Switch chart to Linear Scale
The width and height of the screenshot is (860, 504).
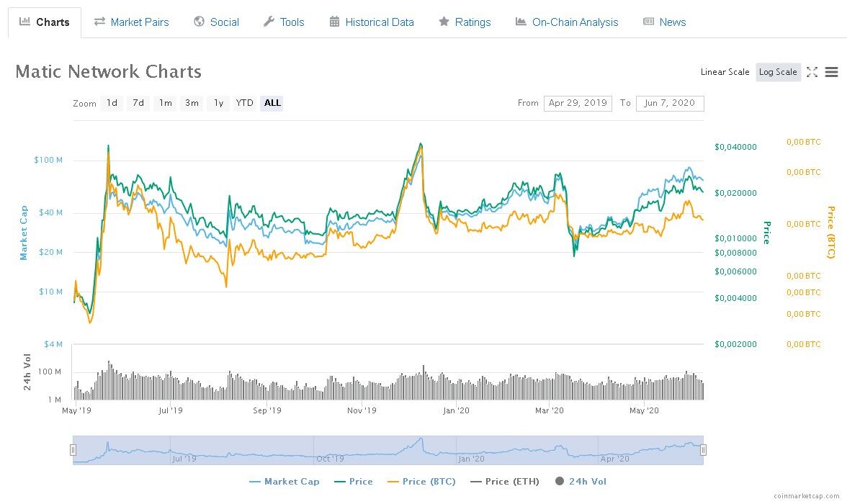click(725, 72)
